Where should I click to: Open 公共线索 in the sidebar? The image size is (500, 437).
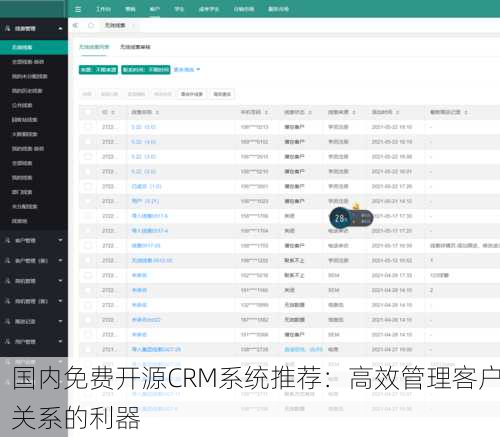pos(22,105)
